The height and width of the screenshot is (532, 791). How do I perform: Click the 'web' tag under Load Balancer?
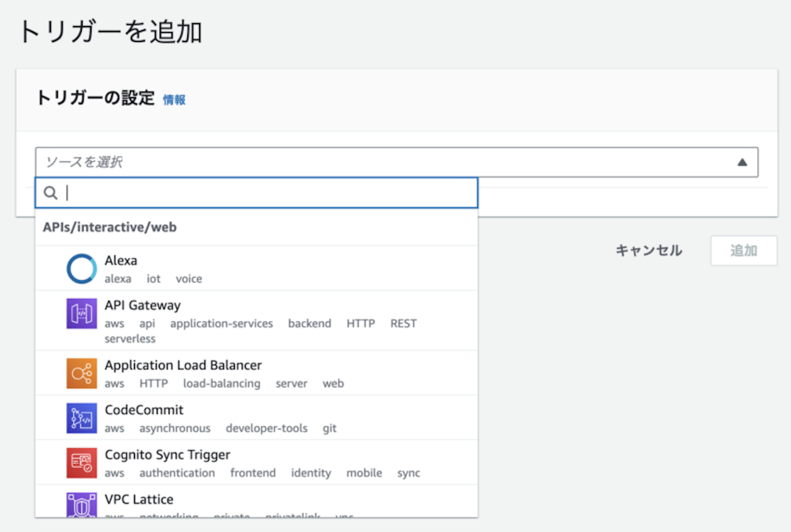pyautogui.click(x=333, y=383)
